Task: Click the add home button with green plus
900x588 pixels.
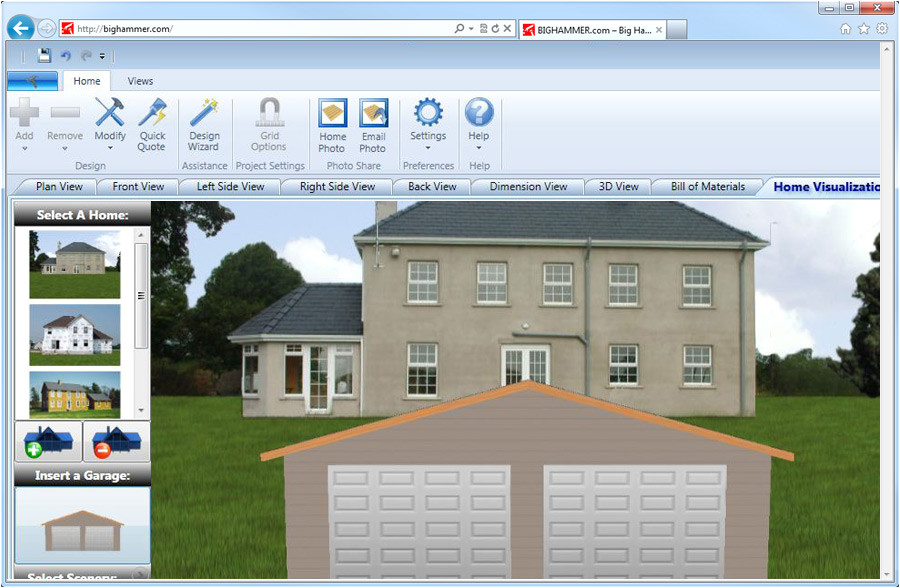Action: [x=48, y=441]
